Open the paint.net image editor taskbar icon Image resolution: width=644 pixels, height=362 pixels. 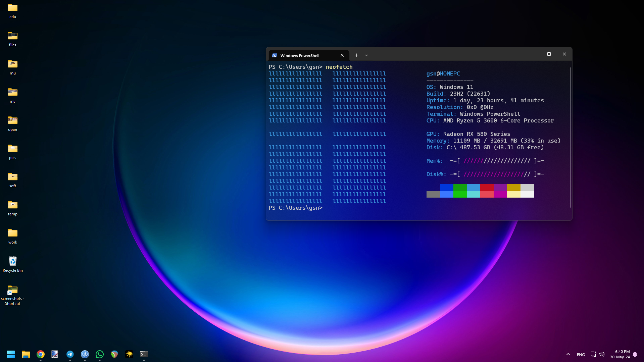point(55,354)
